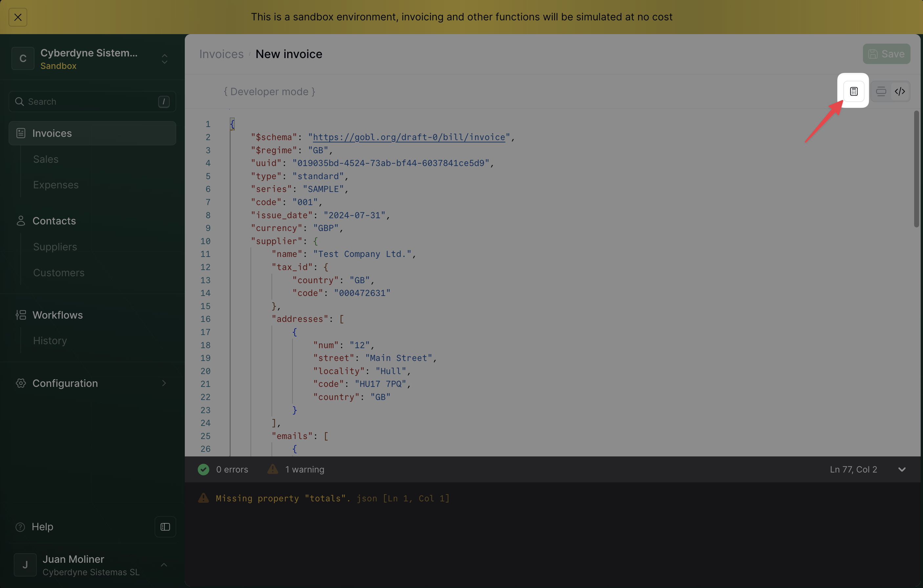Click the Save button
The height and width of the screenshot is (588, 923).
pyautogui.click(x=886, y=53)
